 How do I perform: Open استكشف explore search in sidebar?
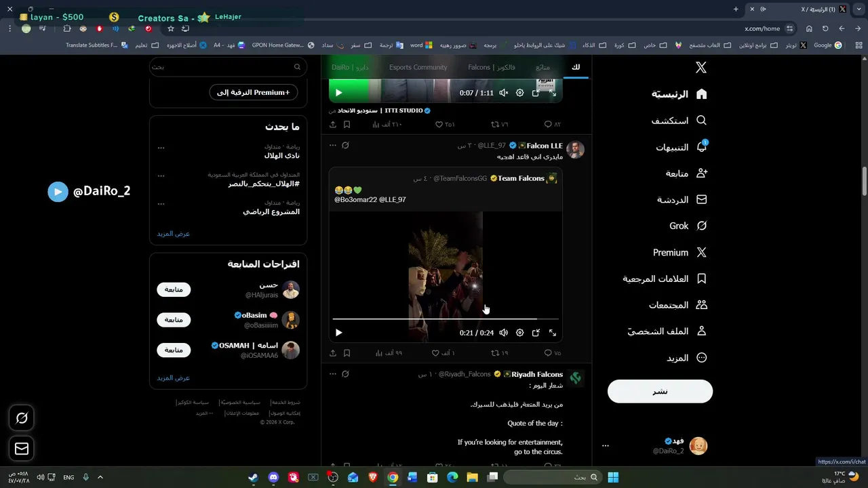pos(679,121)
